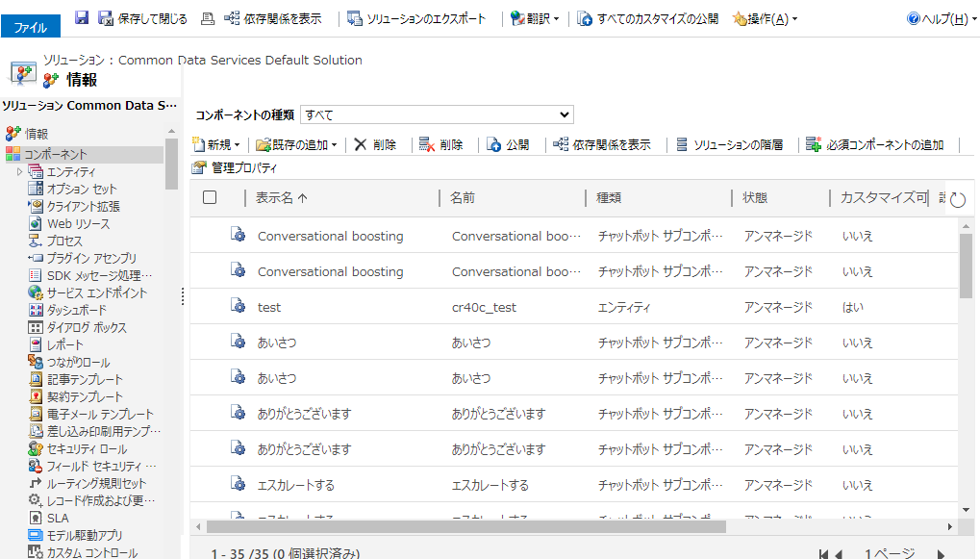Viewport: 980px width, 559px height.
Task: Click the save floppy disk icon
Action: click(x=82, y=18)
